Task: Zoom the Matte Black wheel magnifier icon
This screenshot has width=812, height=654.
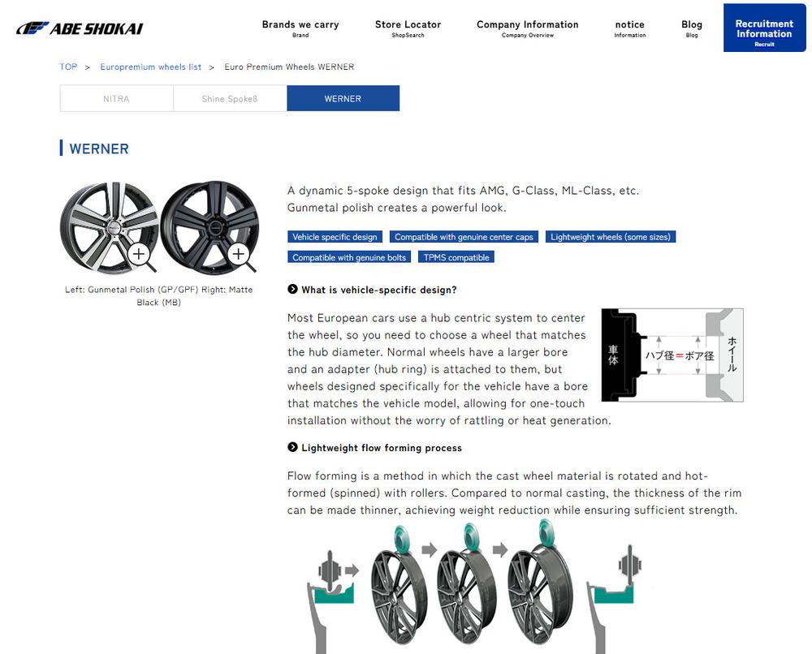Action: coord(241,256)
